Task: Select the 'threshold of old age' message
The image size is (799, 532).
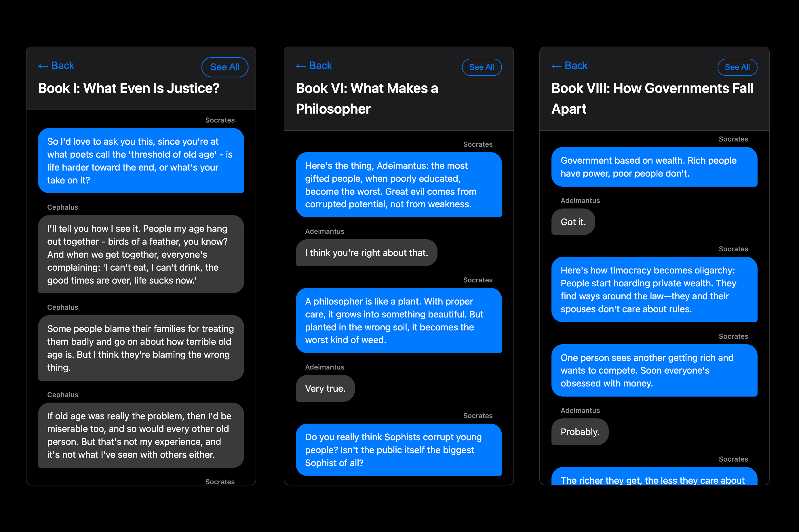Action: pyautogui.click(x=141, y=160)
